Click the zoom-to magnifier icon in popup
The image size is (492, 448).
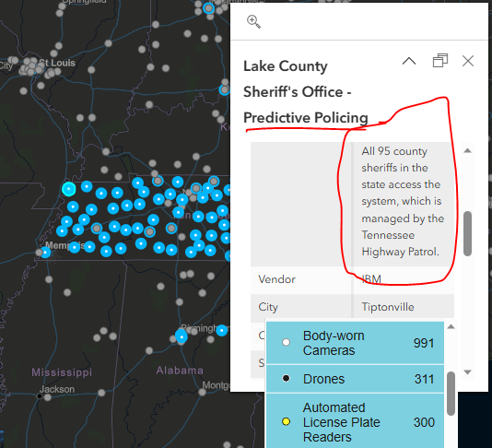tap(253, 21)
